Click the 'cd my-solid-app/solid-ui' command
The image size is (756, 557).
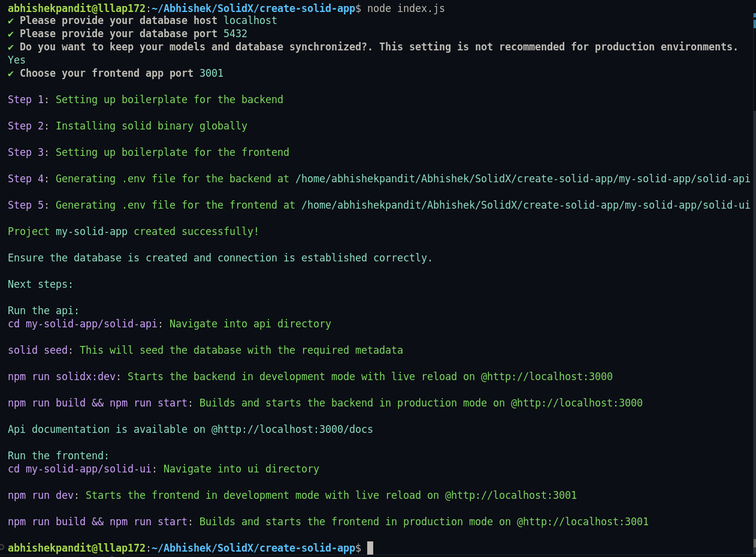(80, 469)
